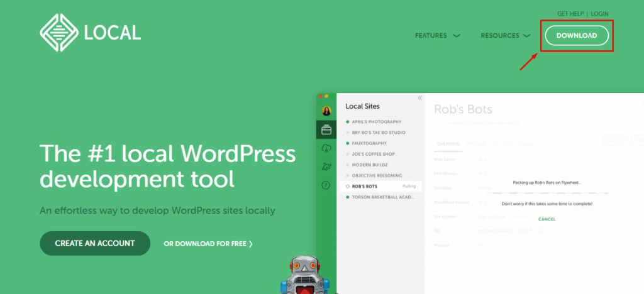Click the Download button in header
Viewport: 644px width, 294px height.
tap(577, 36)
